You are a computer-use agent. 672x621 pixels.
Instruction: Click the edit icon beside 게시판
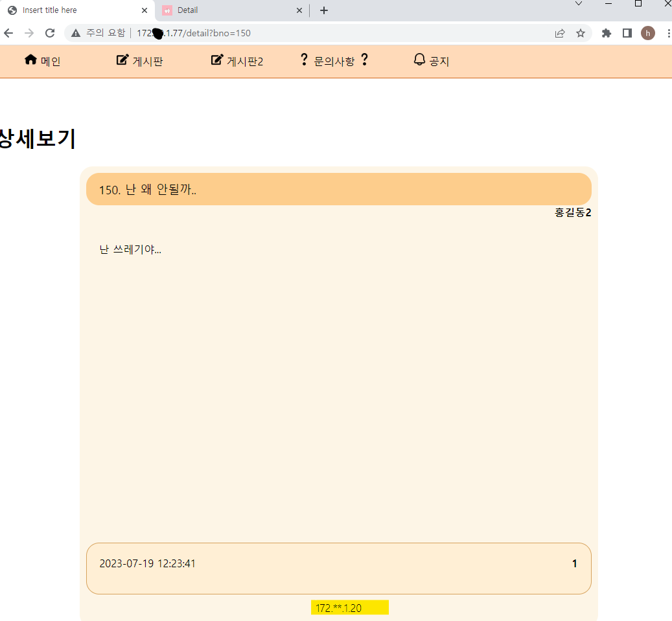coord(122,60)
